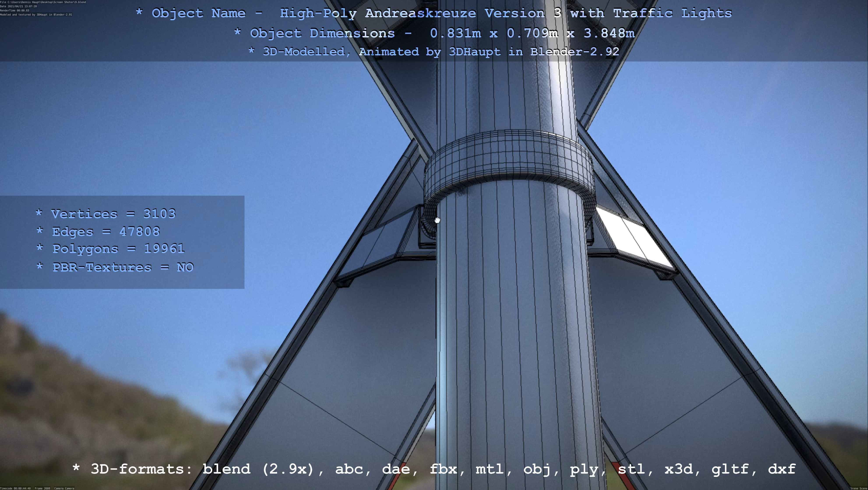The image size is (868, 490).
Task: Click the 'PBR-Textures = NO' line
Action: coord(115,267)
